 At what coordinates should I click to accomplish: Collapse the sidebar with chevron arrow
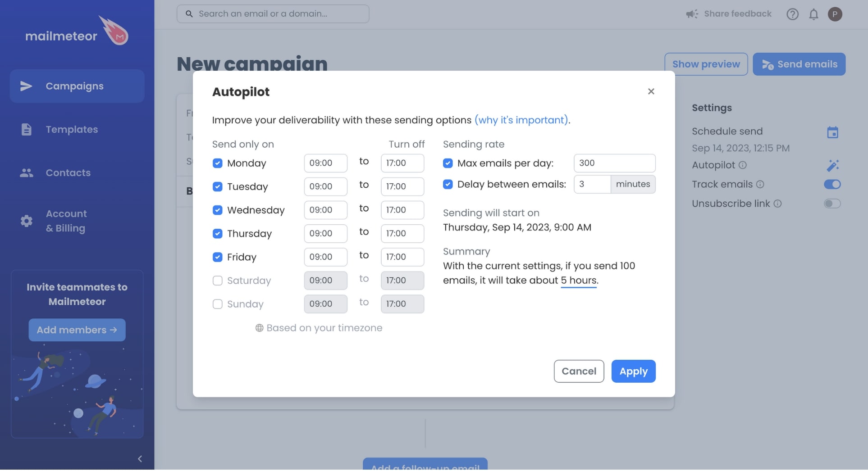140,458
